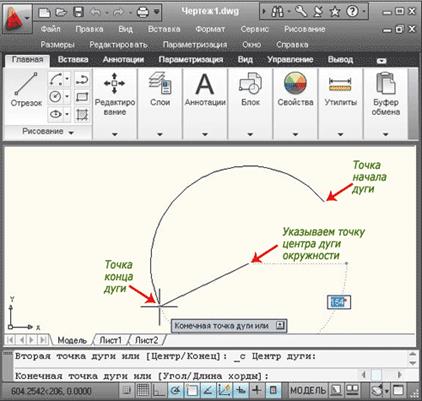Toggle grid display in status bar
422x401 pixels.
(143, 390)
